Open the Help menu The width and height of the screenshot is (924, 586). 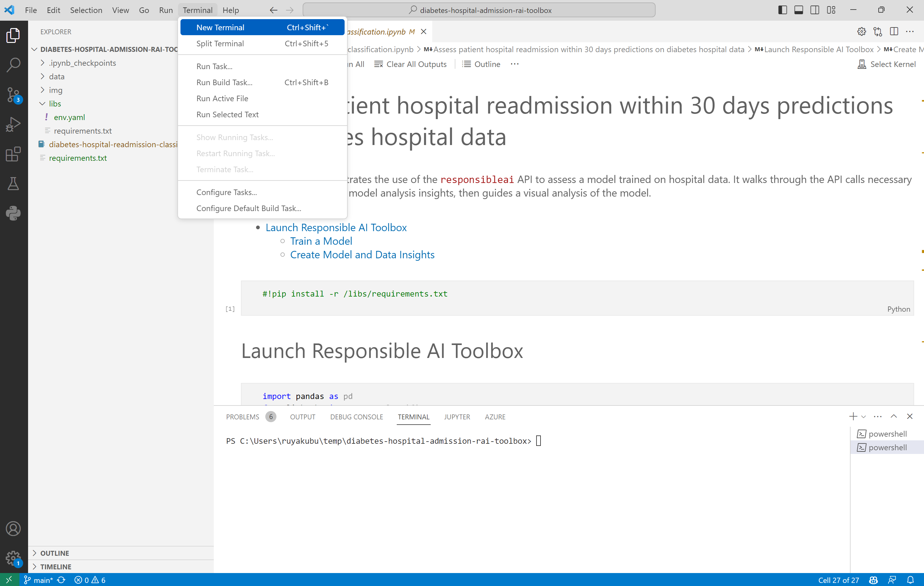[x=231, y=10]
